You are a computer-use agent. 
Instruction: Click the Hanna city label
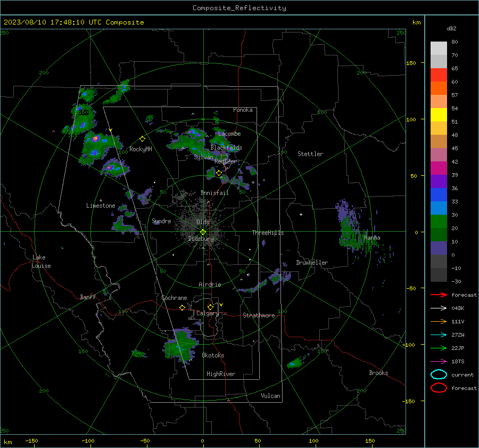click(x=372, y=238)
